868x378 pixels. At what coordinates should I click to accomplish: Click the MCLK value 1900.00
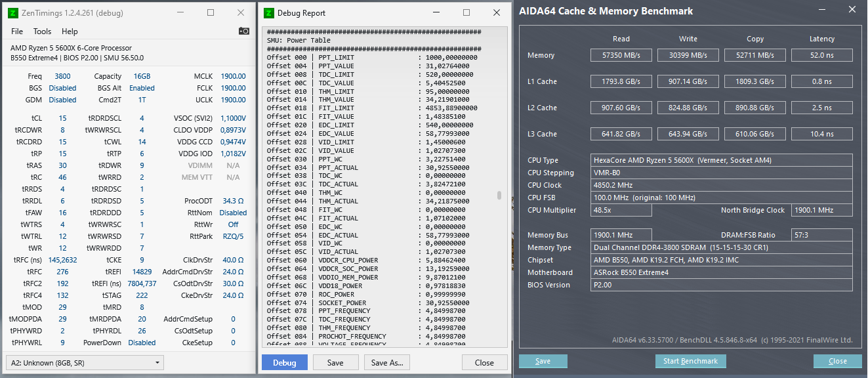(233, 76)
